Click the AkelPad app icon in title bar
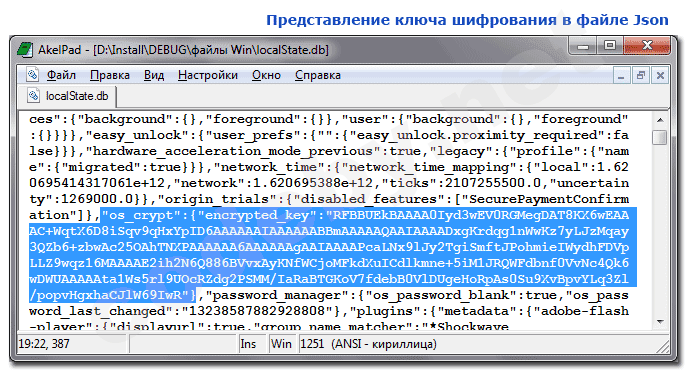Screen dimensions: 688x373 [25, 50]
